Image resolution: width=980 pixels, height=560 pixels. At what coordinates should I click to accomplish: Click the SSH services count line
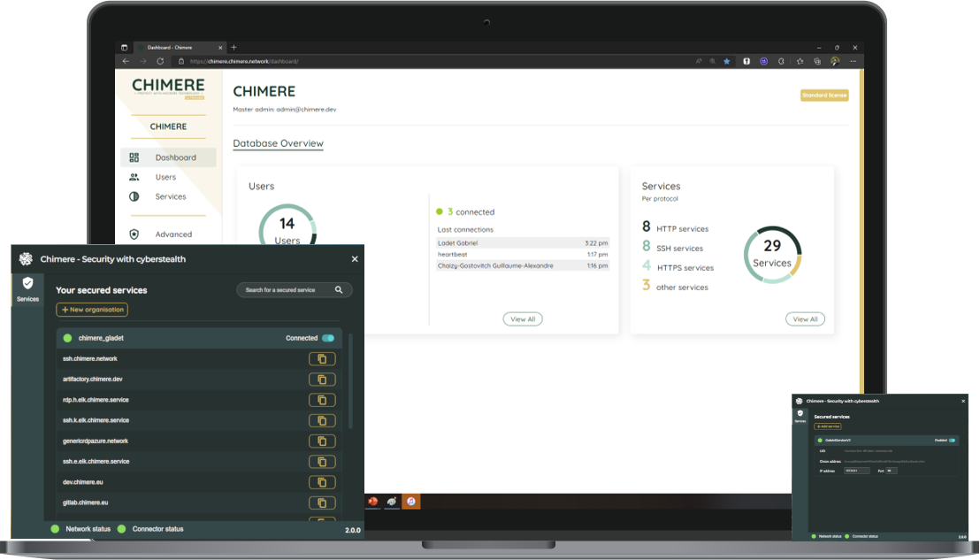tap(672, 247)
